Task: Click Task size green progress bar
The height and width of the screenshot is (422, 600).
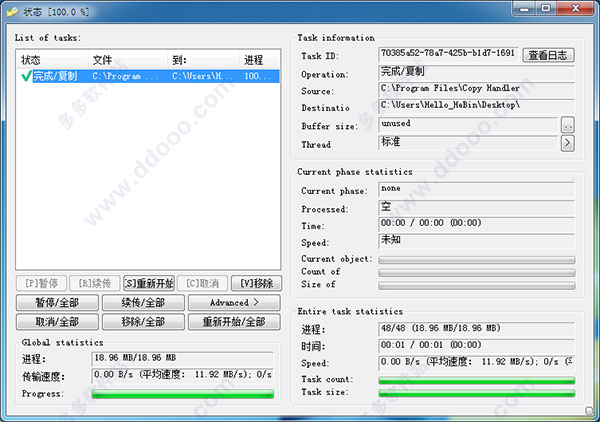Action: point(476,393)
